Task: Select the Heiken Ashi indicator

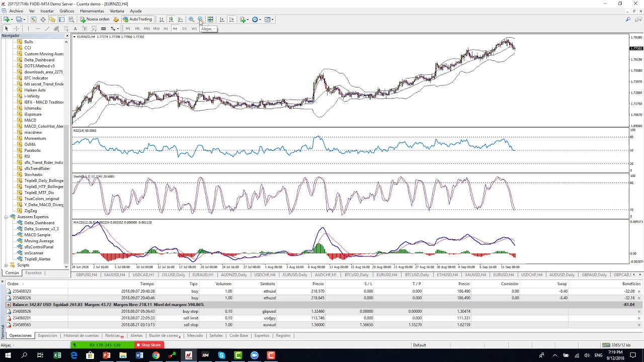Action: click(x=35, y=90)
